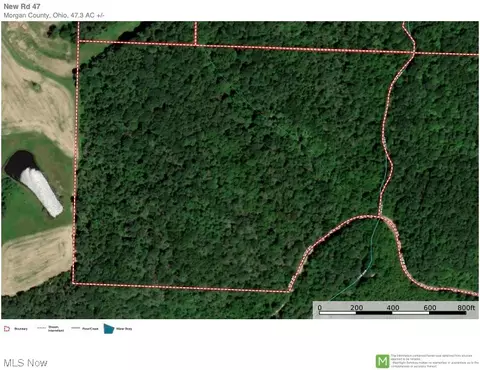480x370 pixels.
Task: Click the "200" scale bar label
Action: (x=356, y=308)
